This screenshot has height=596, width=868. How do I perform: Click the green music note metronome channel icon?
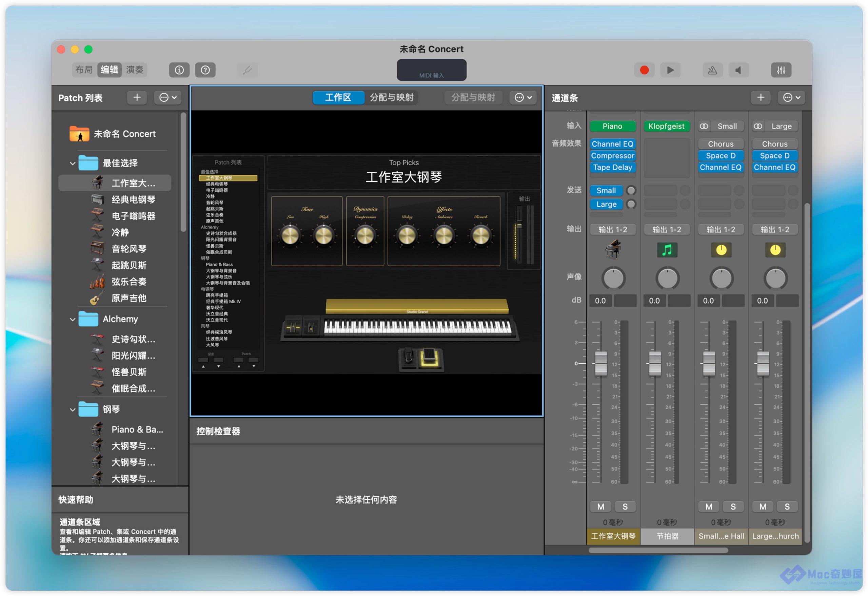667,250
